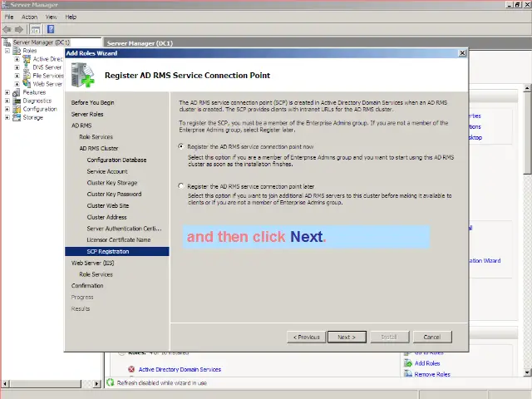
Task: Collapse the Roles tree node
Action: point(7,51)
